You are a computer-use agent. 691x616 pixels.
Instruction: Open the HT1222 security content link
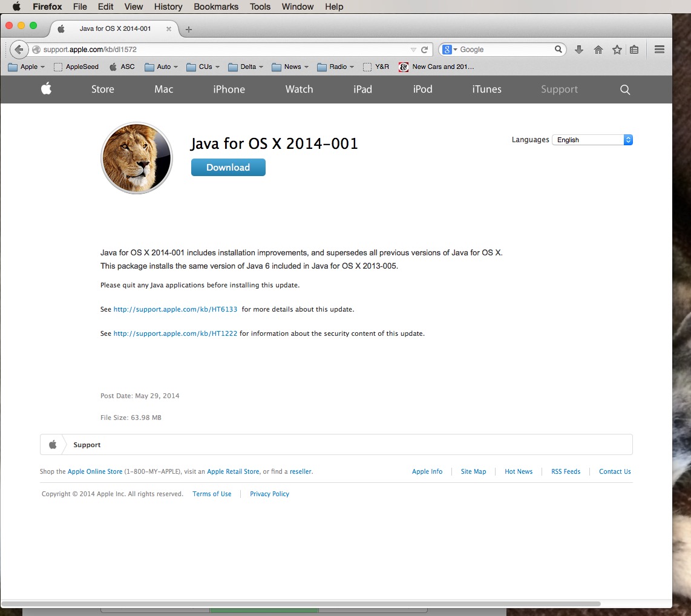(175, 333)
